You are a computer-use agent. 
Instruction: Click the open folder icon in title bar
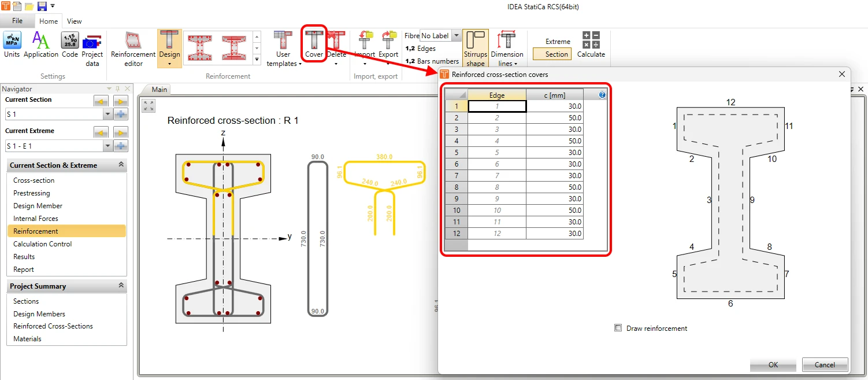click(x=29, y=6)
